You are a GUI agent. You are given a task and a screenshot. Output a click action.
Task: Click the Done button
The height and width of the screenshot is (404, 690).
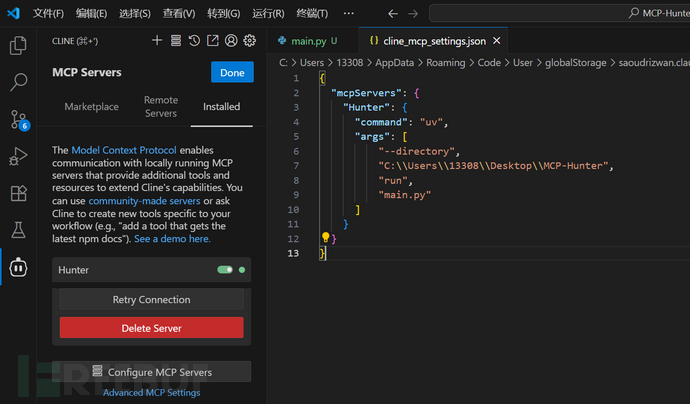[232, 72]
